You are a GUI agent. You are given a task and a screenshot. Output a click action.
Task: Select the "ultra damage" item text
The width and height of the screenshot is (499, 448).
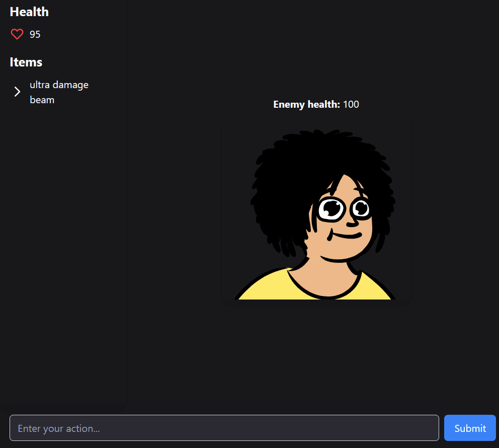point(59,85)
